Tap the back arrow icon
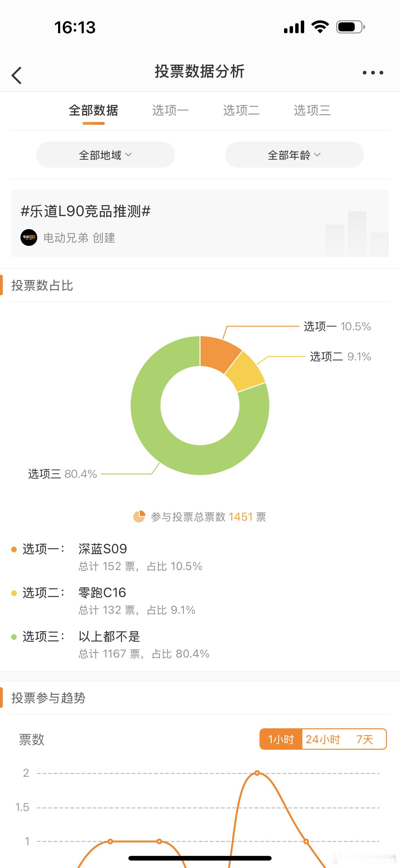 point(16,75)
